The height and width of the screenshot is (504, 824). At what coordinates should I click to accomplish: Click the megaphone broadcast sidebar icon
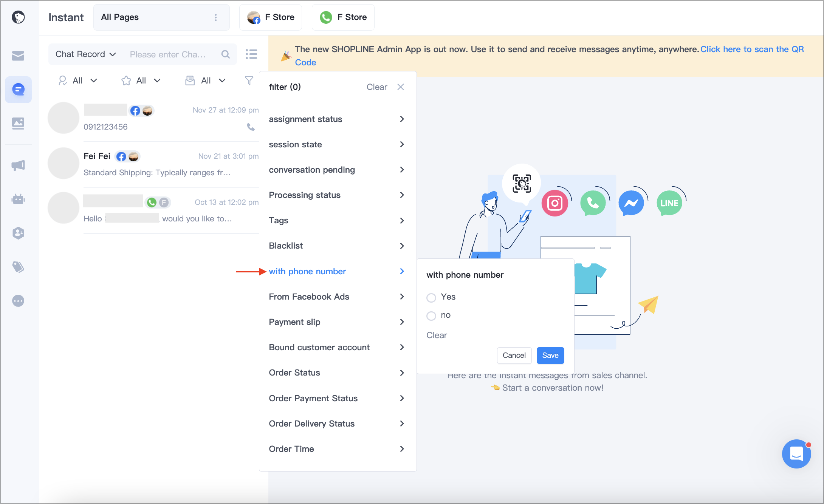(x=18, y=165)
